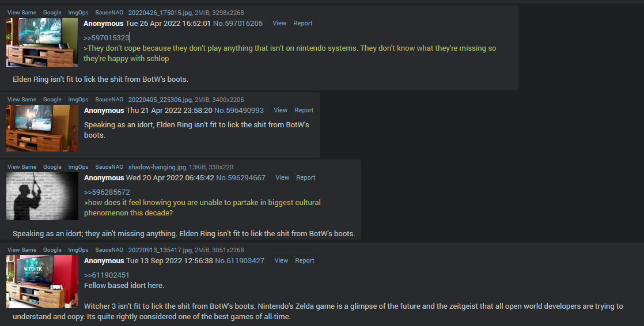This screenshot has width=644, height=326.
Task: Click file name 20220913_135417.jpg
Action: point(160,250)
